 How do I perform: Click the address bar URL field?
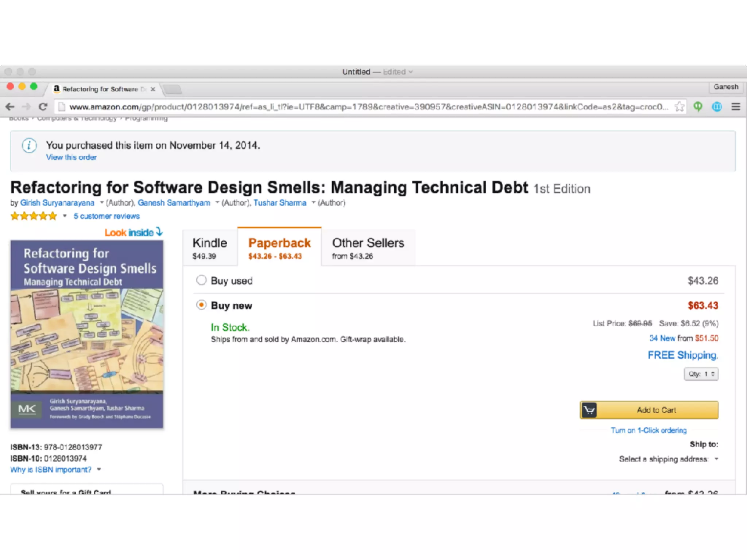pos(365,107)
